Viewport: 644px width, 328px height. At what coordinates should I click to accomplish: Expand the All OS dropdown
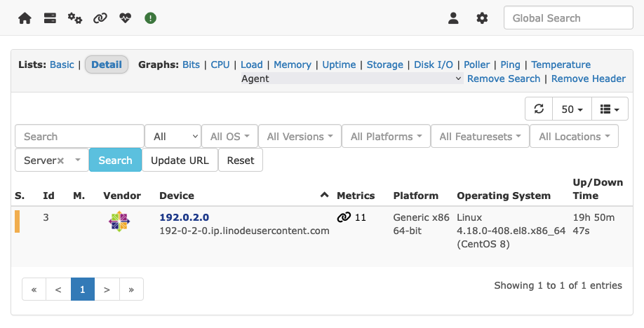coord(229,137)
